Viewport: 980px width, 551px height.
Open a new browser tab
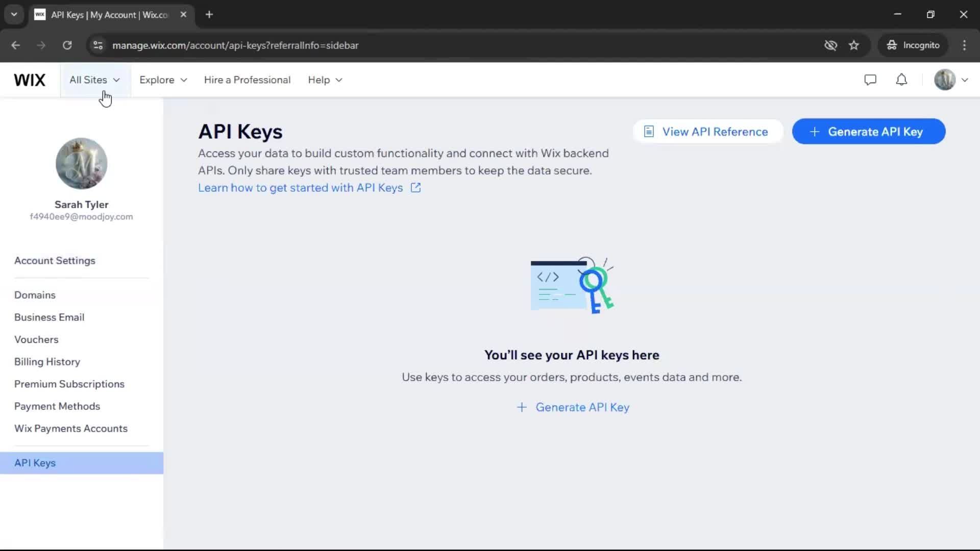(x=209, y=15)
